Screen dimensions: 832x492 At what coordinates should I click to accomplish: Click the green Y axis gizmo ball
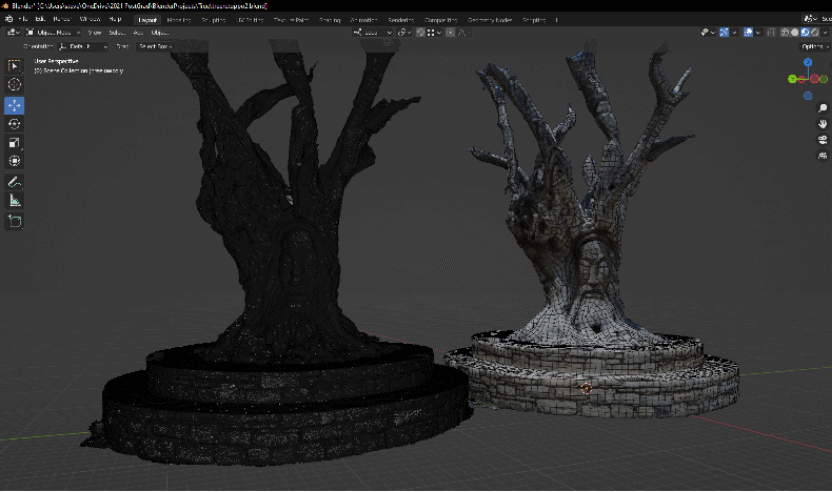(x=792, y=79)
